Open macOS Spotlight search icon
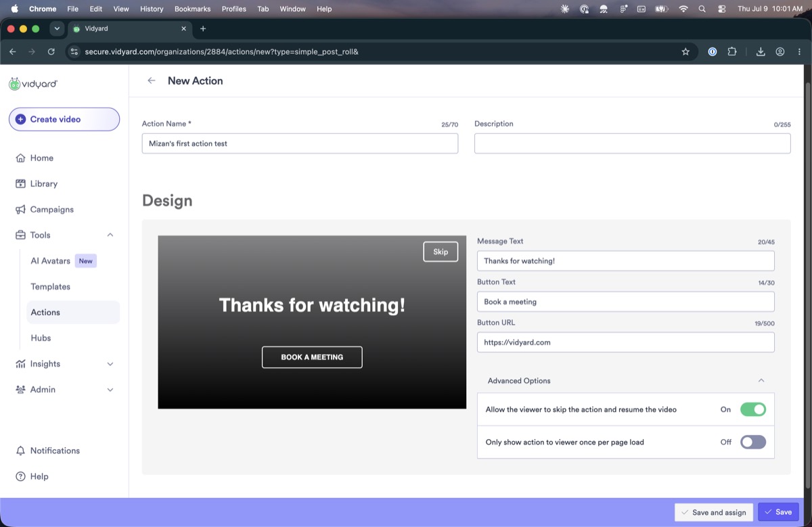The width and height of the screenshot is (812, 527). (x=702, y=9)
